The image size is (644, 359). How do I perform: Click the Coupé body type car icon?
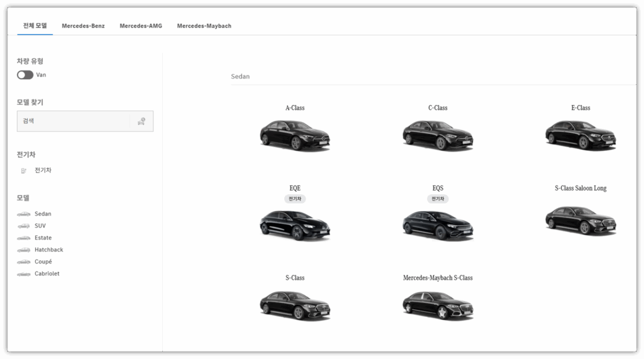click(x=23, y=262)
